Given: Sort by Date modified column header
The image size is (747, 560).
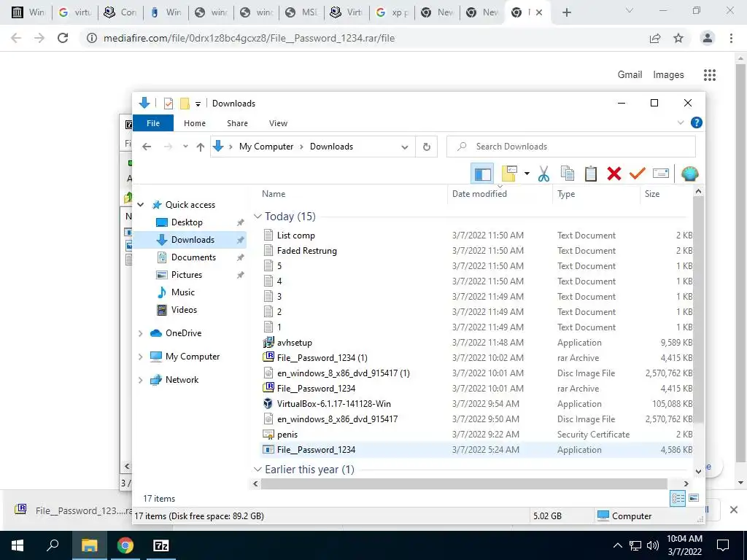Looking at the screenshot, I should pyautogui.click(x=500, y=194).
